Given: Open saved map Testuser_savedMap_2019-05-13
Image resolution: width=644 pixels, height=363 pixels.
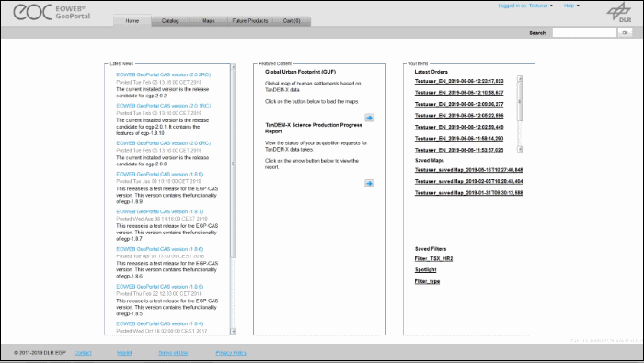Looking at the screenshot, I should click(x=468, y=170).
